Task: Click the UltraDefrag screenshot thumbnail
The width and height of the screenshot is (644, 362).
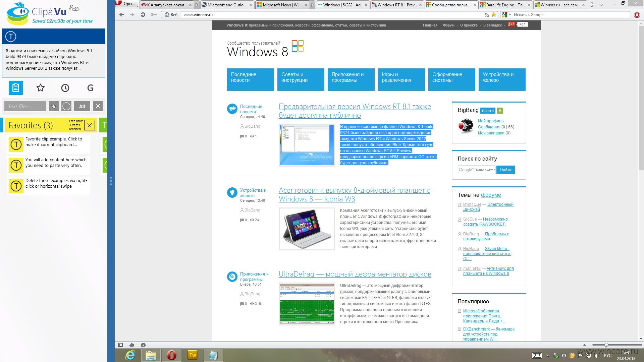Action: click(x=307, y=304)
